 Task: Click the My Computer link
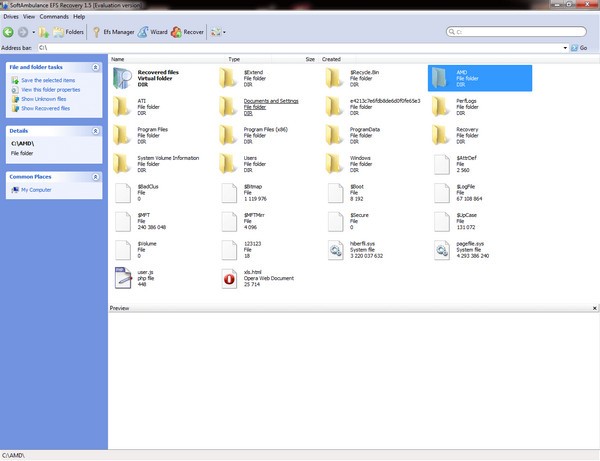pyautogui.click(x=35, y=189)
